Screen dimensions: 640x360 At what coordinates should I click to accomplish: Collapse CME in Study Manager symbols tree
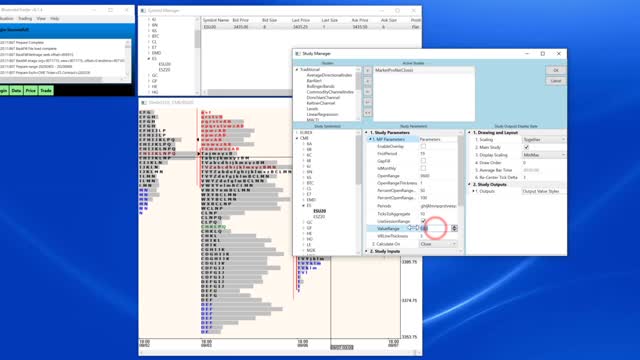(x=297, y=138)
